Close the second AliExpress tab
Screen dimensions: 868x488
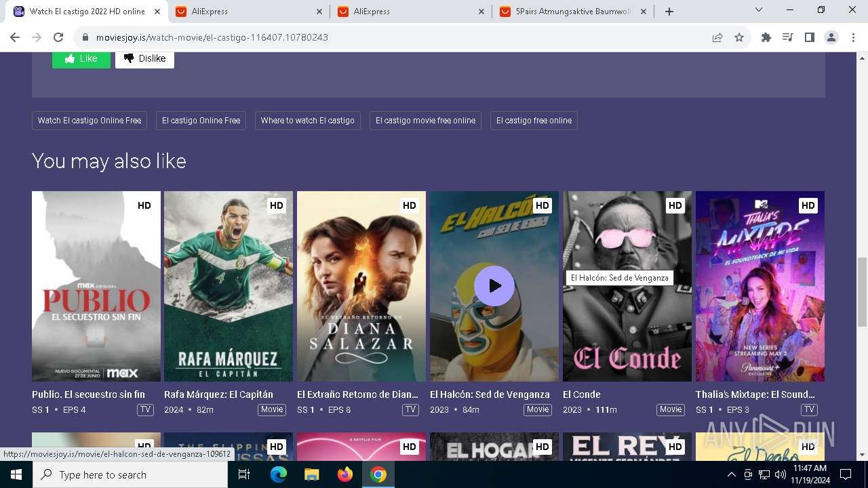(x=481, y=12)
